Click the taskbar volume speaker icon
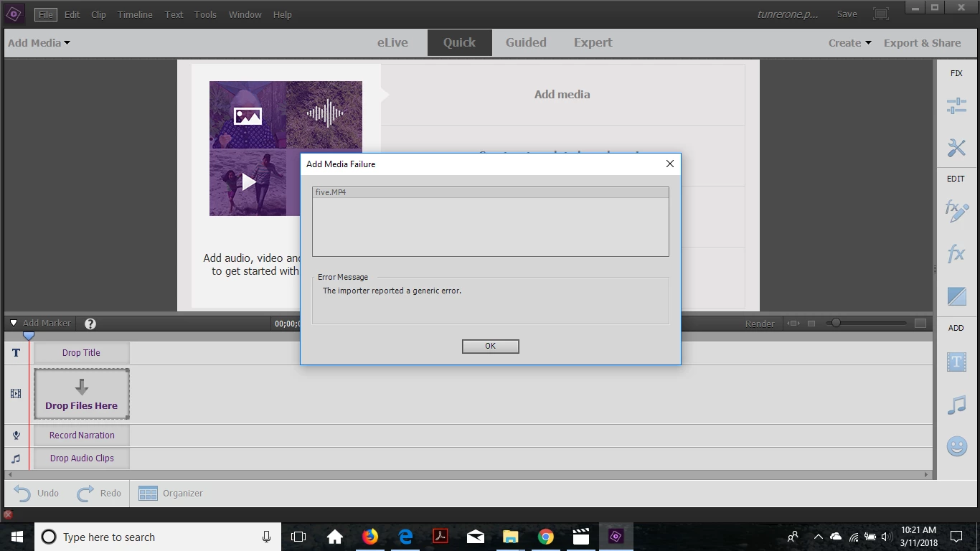Viewport: 980px width, 551px height. pyautogui.click(x=886, y=537)
